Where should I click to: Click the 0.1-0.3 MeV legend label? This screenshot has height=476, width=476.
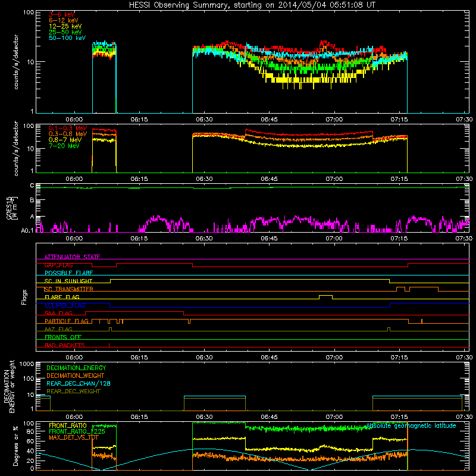point(68,128)
